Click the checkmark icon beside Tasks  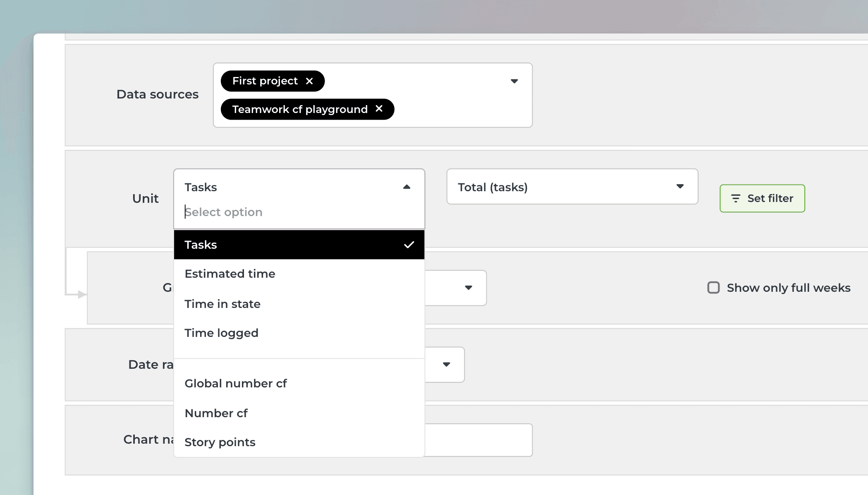[409, 245]
